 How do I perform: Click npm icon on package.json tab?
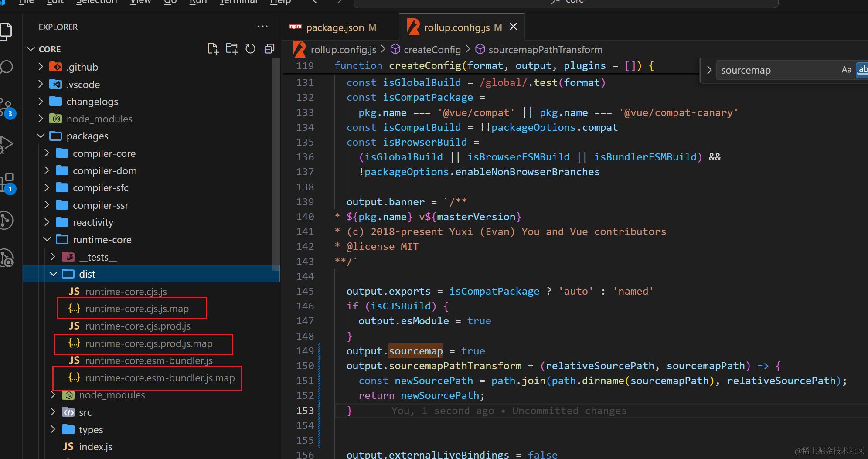[x=295, y=27]
